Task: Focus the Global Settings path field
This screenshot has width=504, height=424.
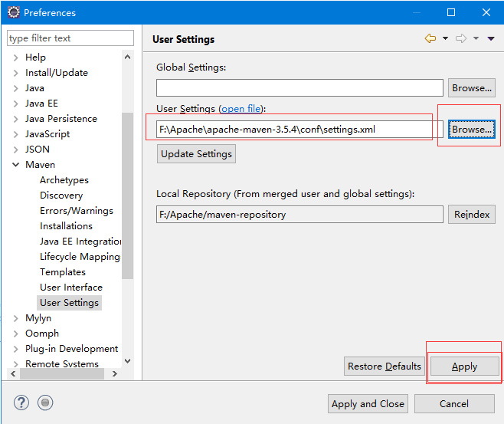Action: 299,88
